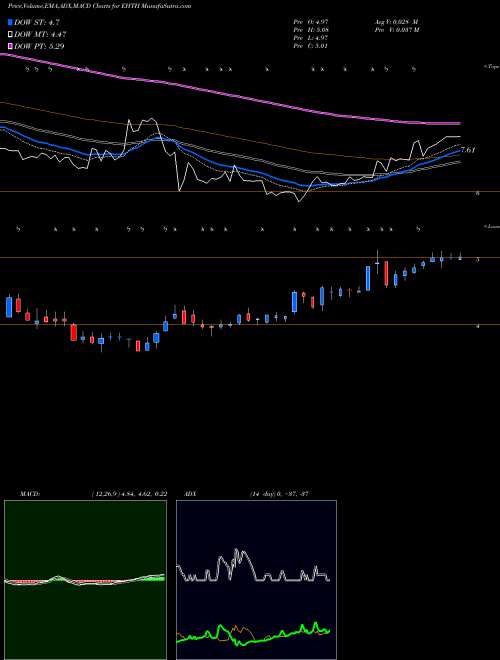The image size is (500, 660).
Task: Select the 'Pre H: 5.08' value
Action: point(311,30)
